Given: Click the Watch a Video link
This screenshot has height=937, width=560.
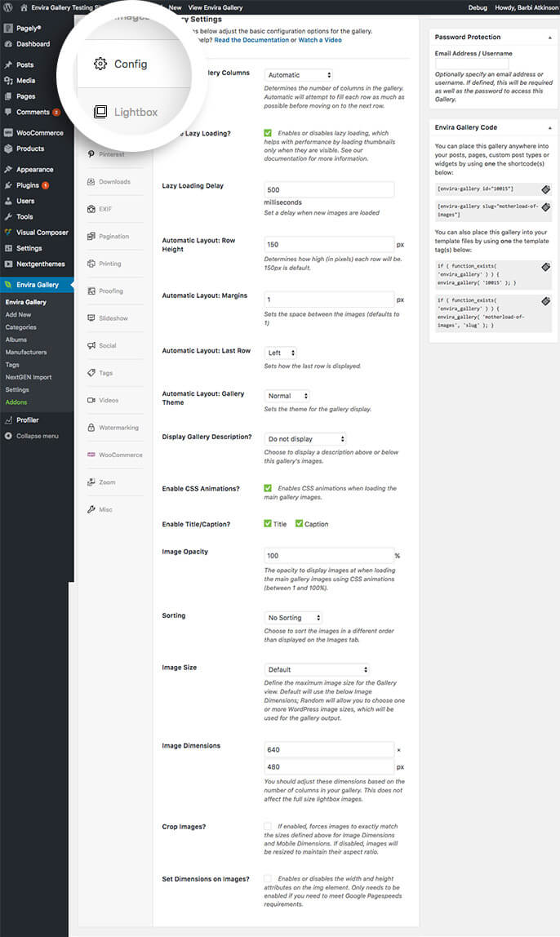Looking at the screenshot, I should (x=320, y=40).
